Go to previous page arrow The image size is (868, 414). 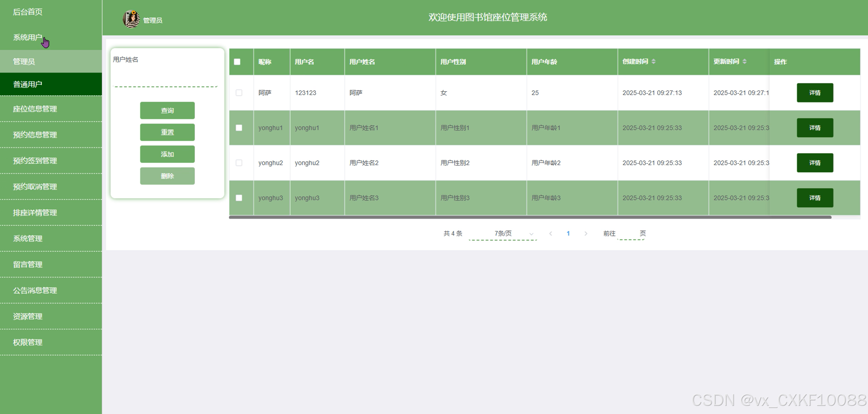point(551,234)
